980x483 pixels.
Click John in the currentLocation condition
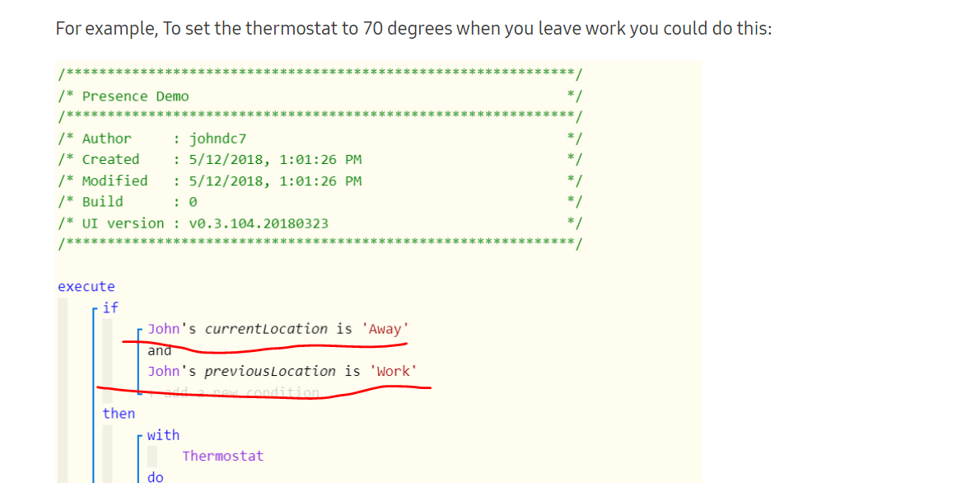(x=164, y=329)
